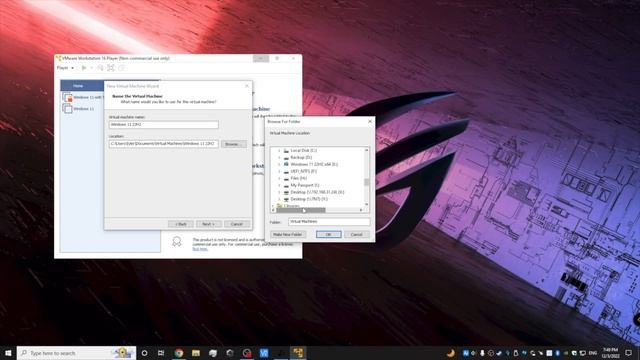Viewport: 640px width, 360px height.
Task: Click the folder tree scroll-down arrow
Action: point(367,204)
